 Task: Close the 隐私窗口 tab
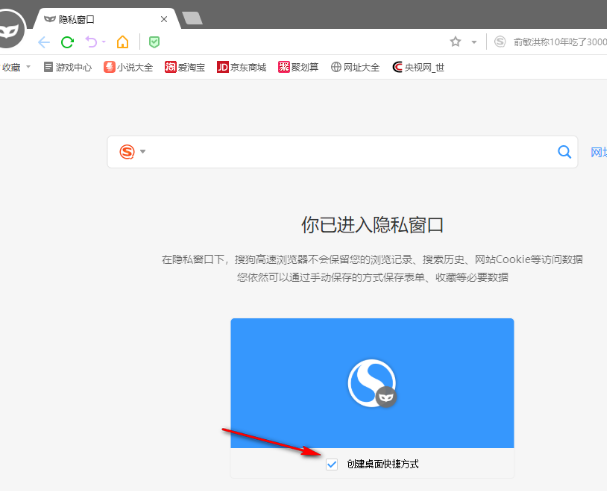click(x=164, y=19)
